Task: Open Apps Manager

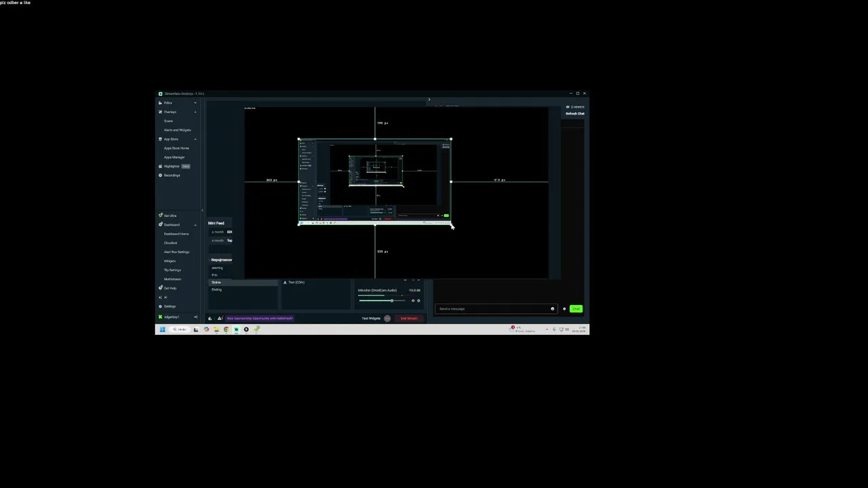Action: coord(174,157)
